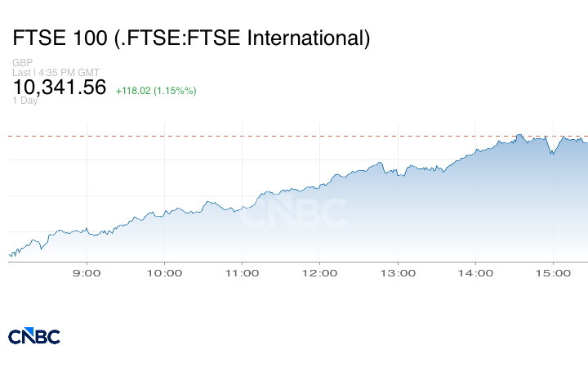Choose the 12:00 mark on the time axis
This screenshot has height=368, width=588.
pyautogui.click(x=319, y=273)
